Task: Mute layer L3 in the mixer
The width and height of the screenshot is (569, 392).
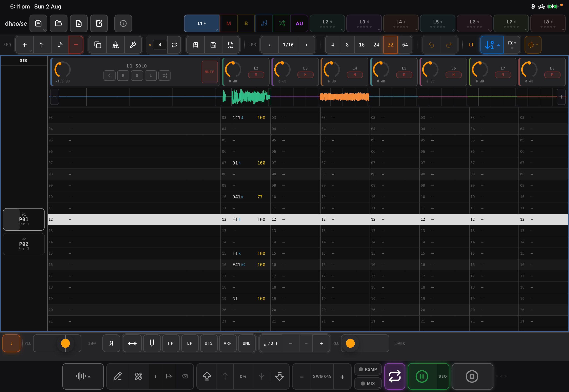Action: [305, 75]
